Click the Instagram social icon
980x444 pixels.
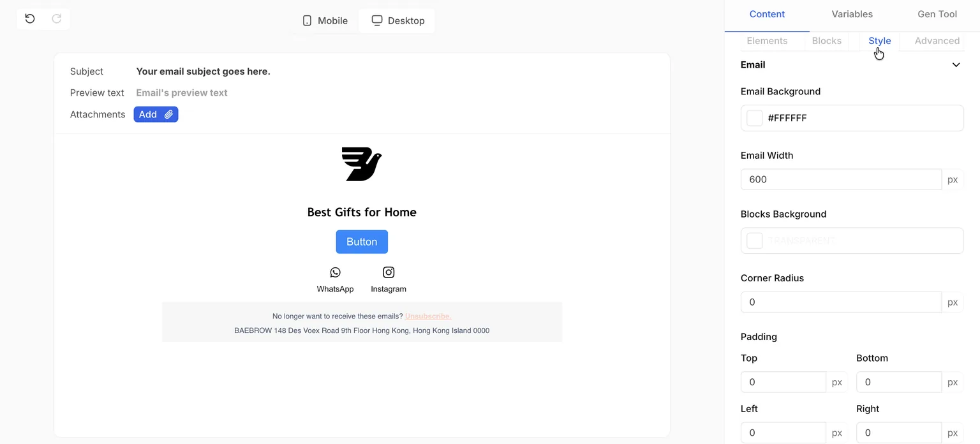pos(389,272)
